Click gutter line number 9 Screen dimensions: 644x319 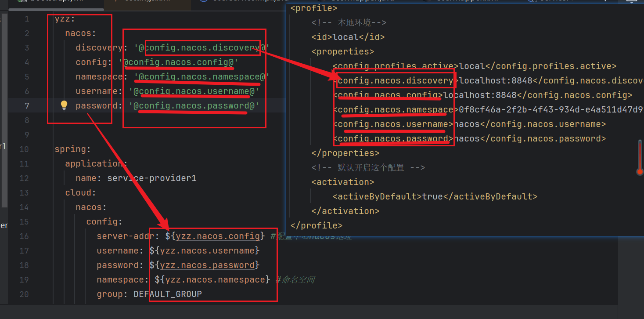[27, 135]
